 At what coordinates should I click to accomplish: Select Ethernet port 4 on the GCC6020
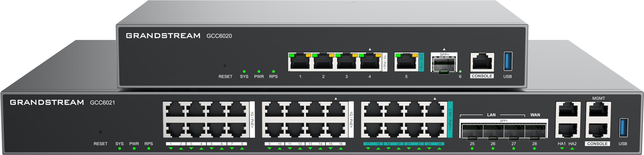370,62
